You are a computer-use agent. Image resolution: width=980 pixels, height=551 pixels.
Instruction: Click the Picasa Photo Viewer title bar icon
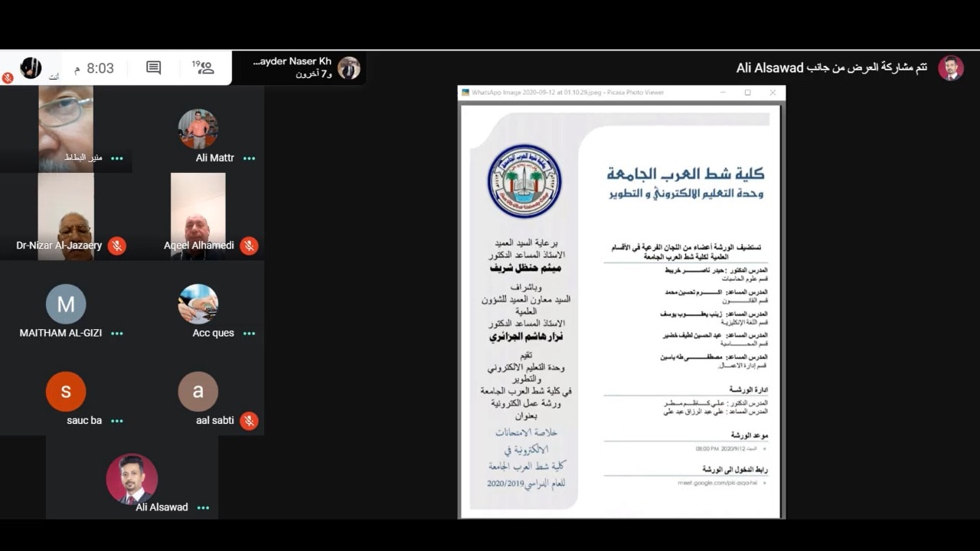(x=465, y=93)
